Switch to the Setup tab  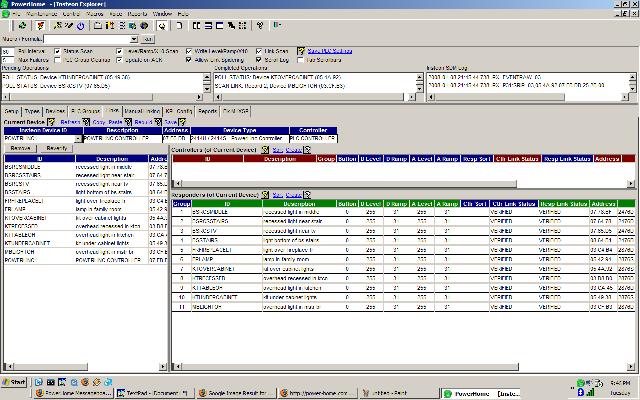click(11, 111)
